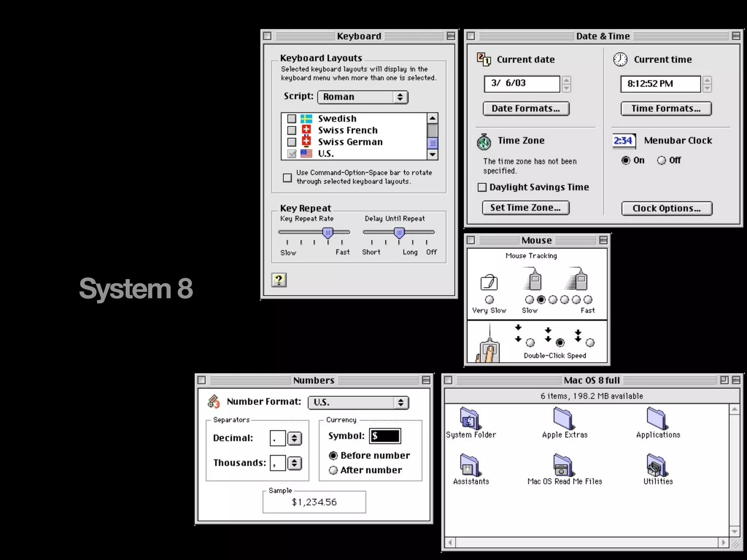The image size is (747, 560).
Task: Open the Thousands separator popup arrows
Action: (295, 463)
